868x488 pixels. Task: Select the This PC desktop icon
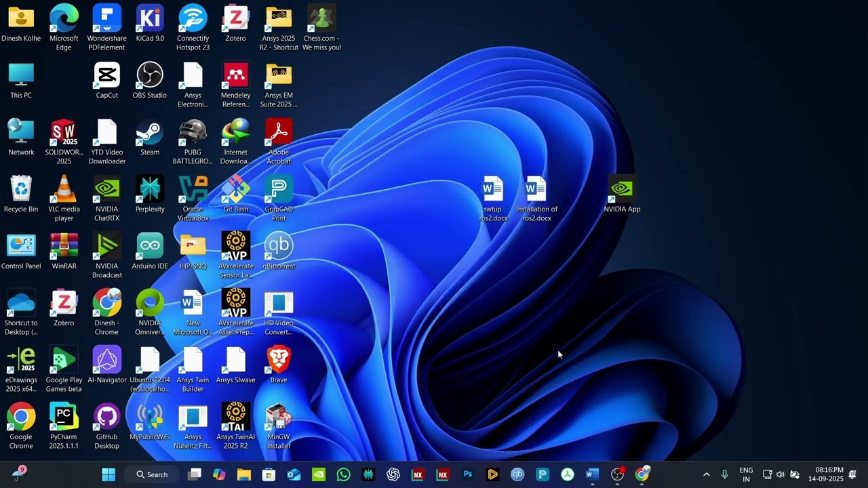(21, 81)
